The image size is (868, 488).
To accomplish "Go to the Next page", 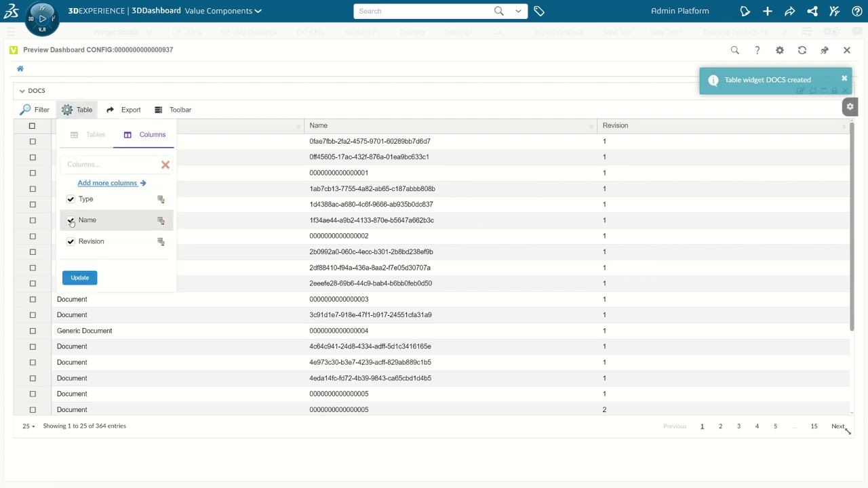I will tap(837, 426).
